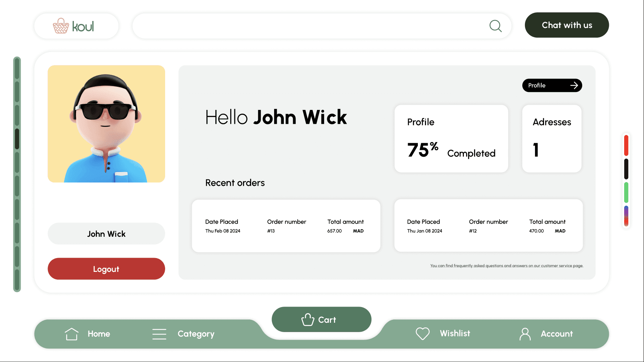Image resolution: width=644 pixels, height=362 pixels.
Task: Select the blue-red gradient color swatch
Action: point(626,216)
